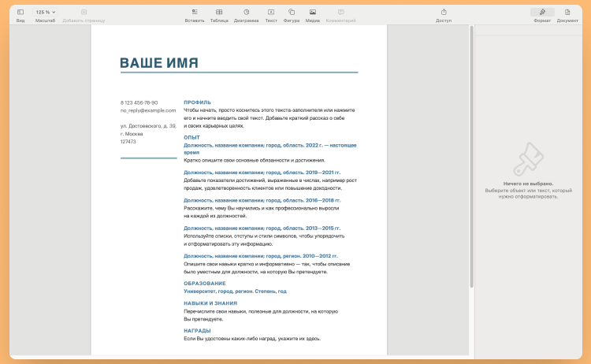Click the ВАШЕ ИМЯ title placeholder
The width and height of the screenshot is (591, 364).
click(159, 63)
